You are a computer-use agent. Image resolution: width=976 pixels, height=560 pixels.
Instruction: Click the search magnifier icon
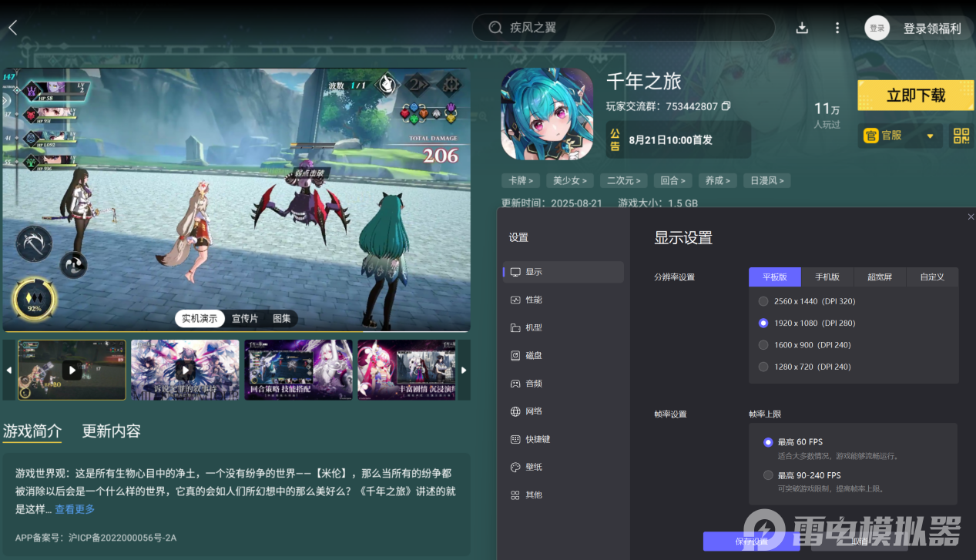(x=496, y=28)
